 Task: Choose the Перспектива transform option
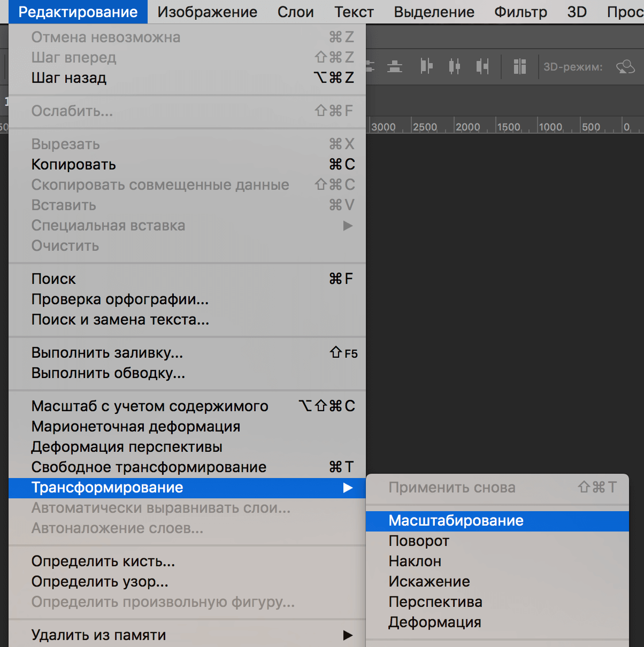[435, 602]
